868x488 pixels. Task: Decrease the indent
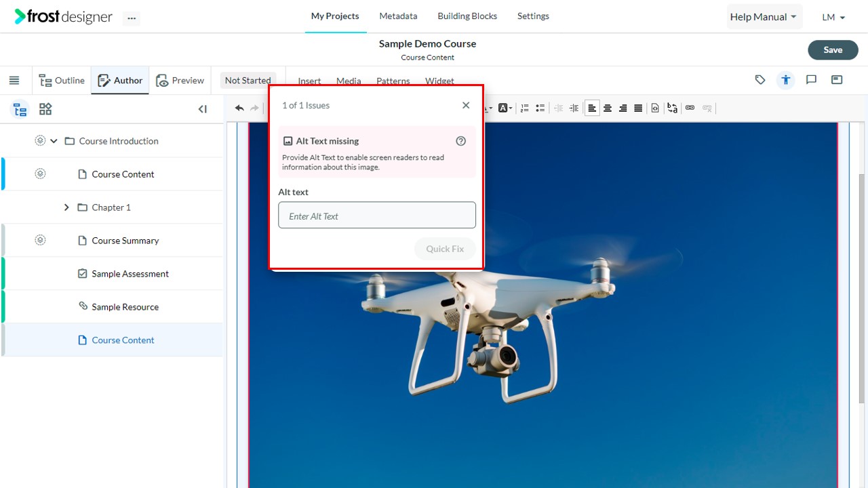[559, 108]
